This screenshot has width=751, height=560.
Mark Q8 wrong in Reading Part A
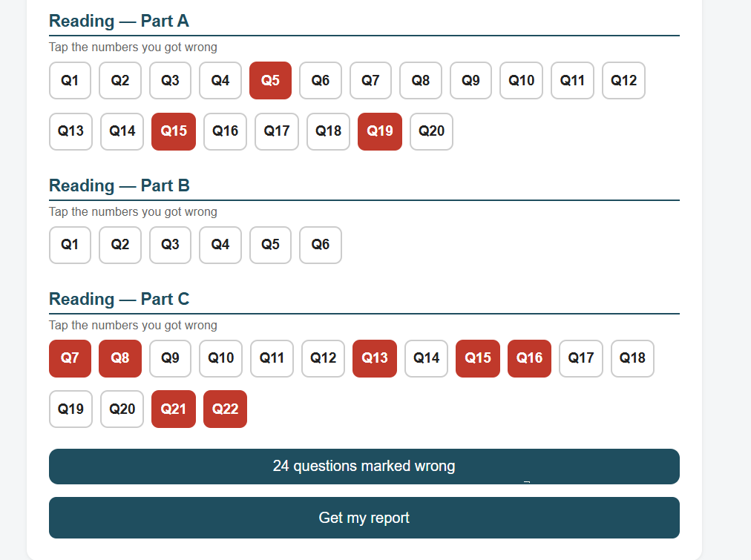click(421, 80)
